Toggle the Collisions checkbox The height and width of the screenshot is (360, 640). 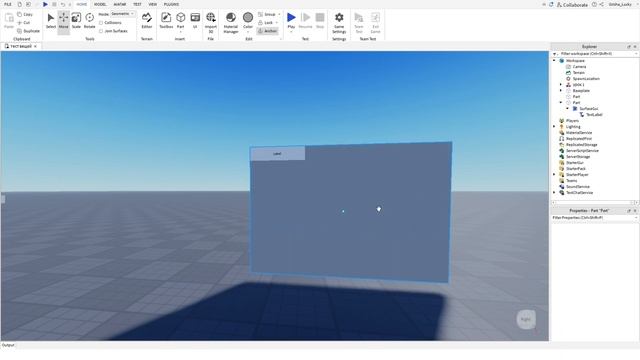coord(101,22)
